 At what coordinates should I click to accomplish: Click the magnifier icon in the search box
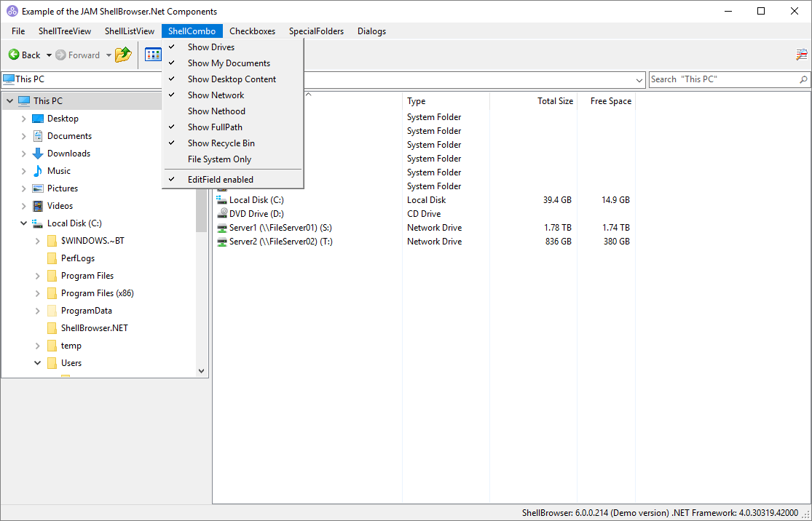click(803, 79)
